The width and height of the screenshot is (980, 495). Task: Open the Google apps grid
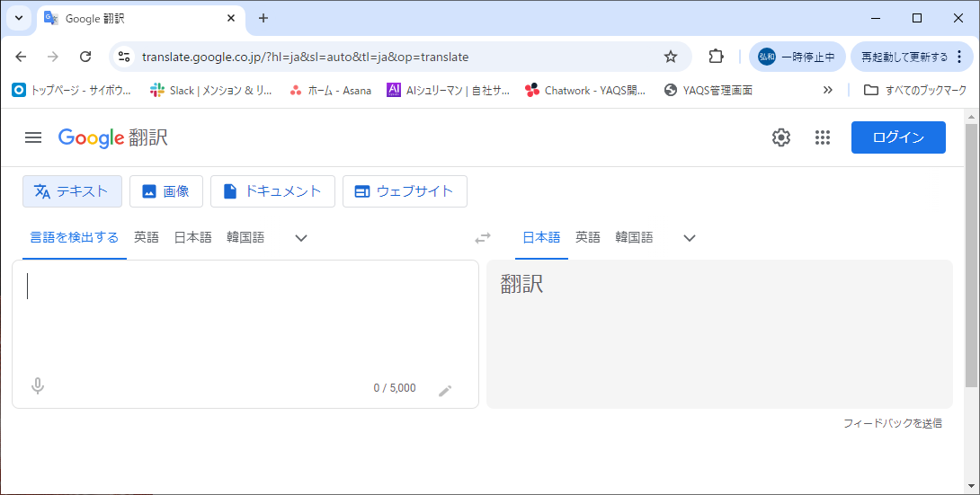click(x=823, y=137)
